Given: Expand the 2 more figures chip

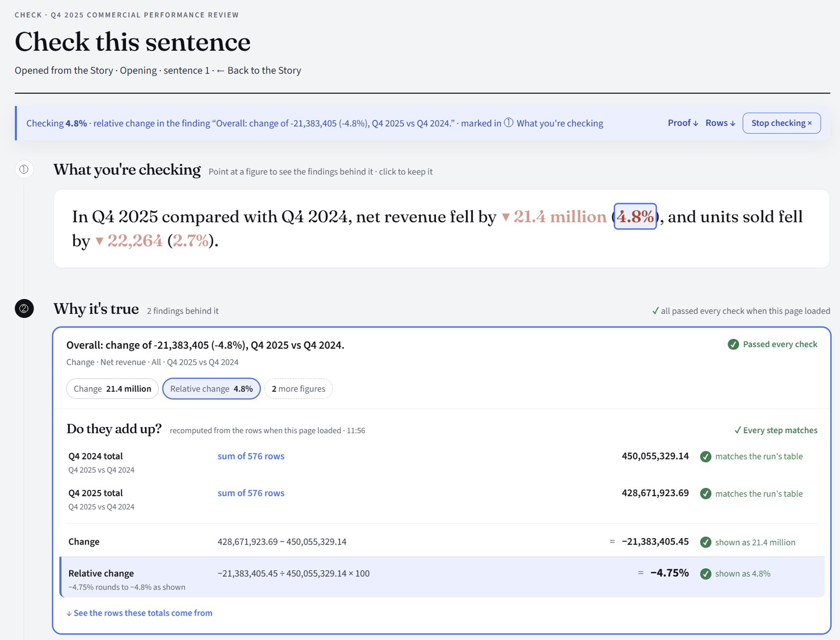Looking at the screenshot, I should click(x=298, y=389).
